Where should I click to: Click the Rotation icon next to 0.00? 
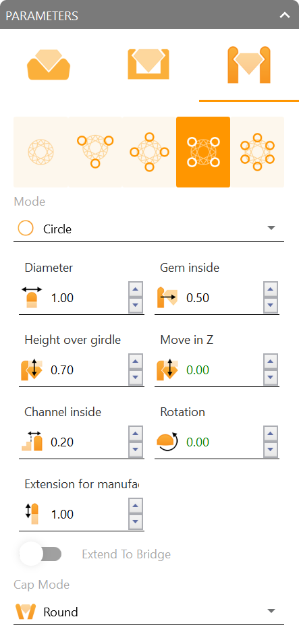point(167,442)
